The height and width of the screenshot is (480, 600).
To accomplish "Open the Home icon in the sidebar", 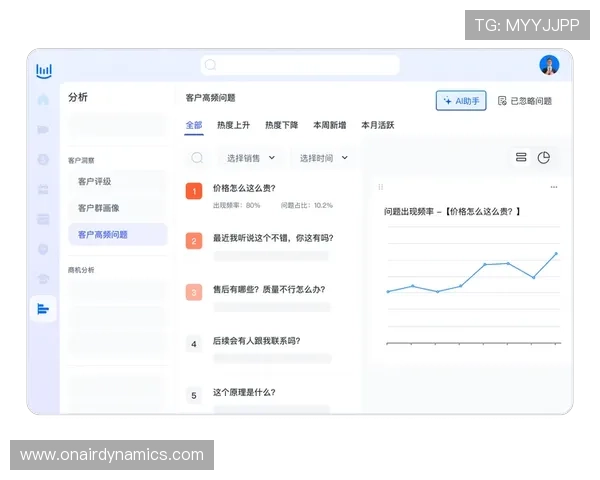I will pos(43,100).
